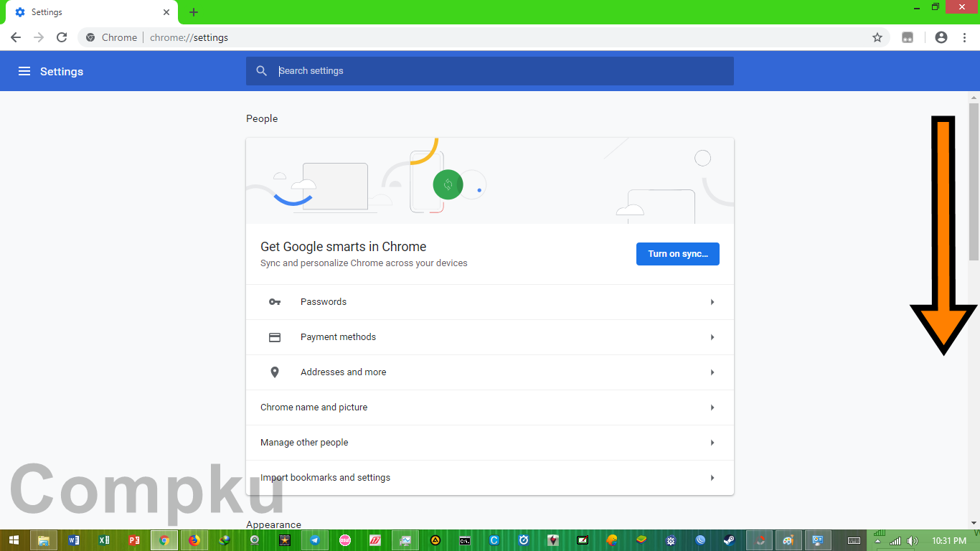The height and width of the screenshot is (551, 980).
Task: Expand the Chrome name and picture arrow
Action: 712,408
